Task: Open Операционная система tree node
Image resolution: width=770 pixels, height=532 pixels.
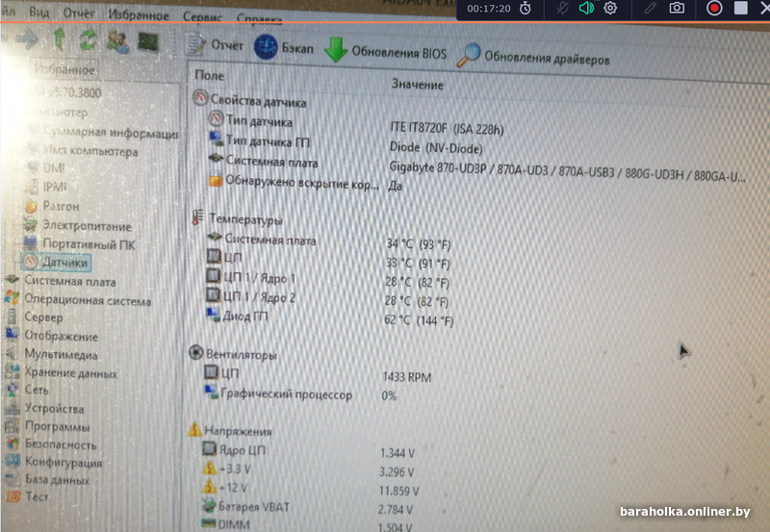Action: click(79, 300)
